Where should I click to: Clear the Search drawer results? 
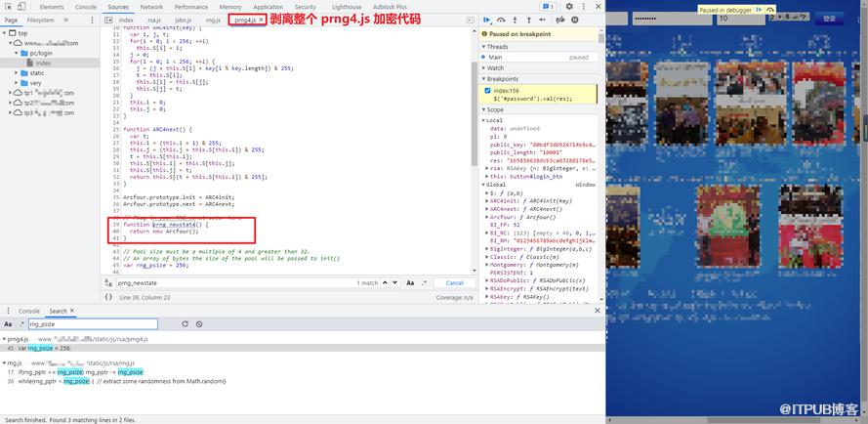(199, 324)
